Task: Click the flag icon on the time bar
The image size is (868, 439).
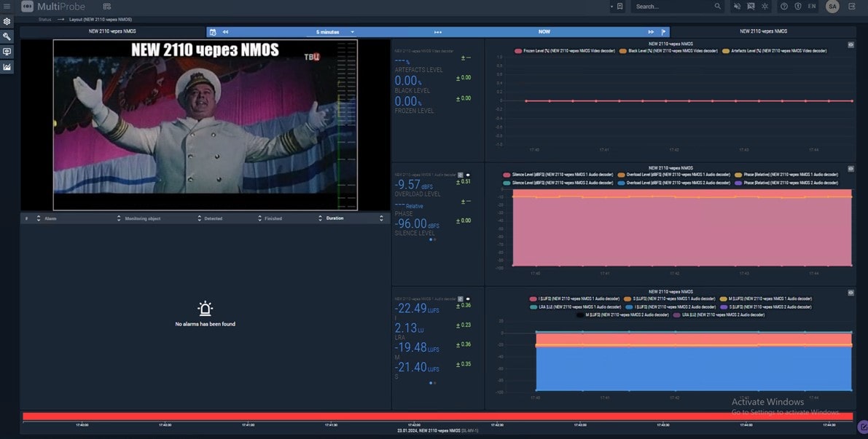Action: click(x=664, y=32)
